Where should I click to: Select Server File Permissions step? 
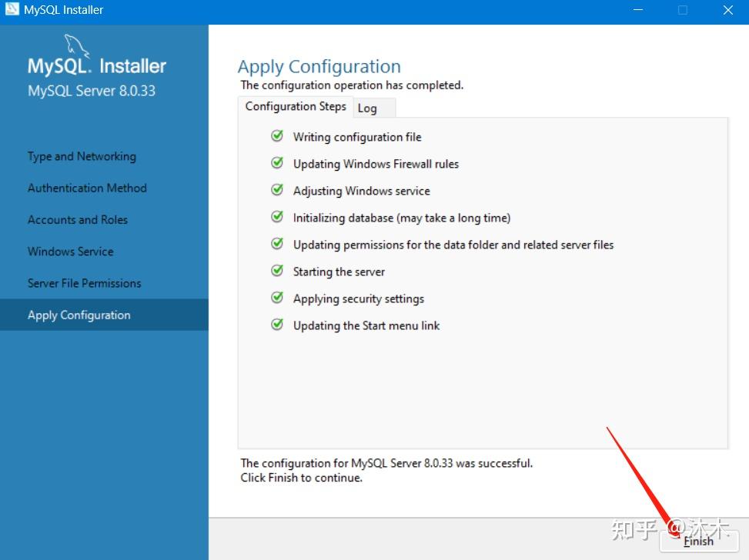84,283
